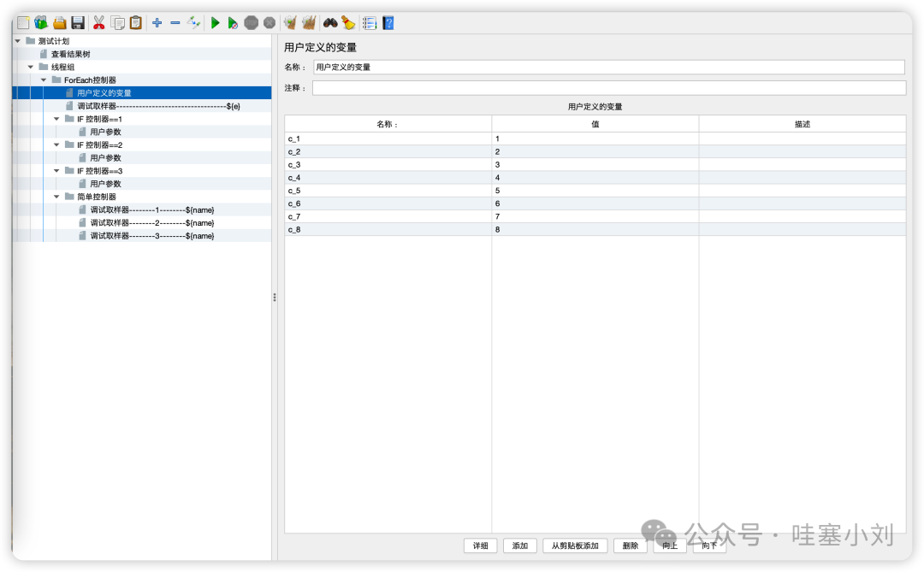This screenshot has width=924, height=572.
Task: Click the 向上 button
Action: (x=670, y=545)
